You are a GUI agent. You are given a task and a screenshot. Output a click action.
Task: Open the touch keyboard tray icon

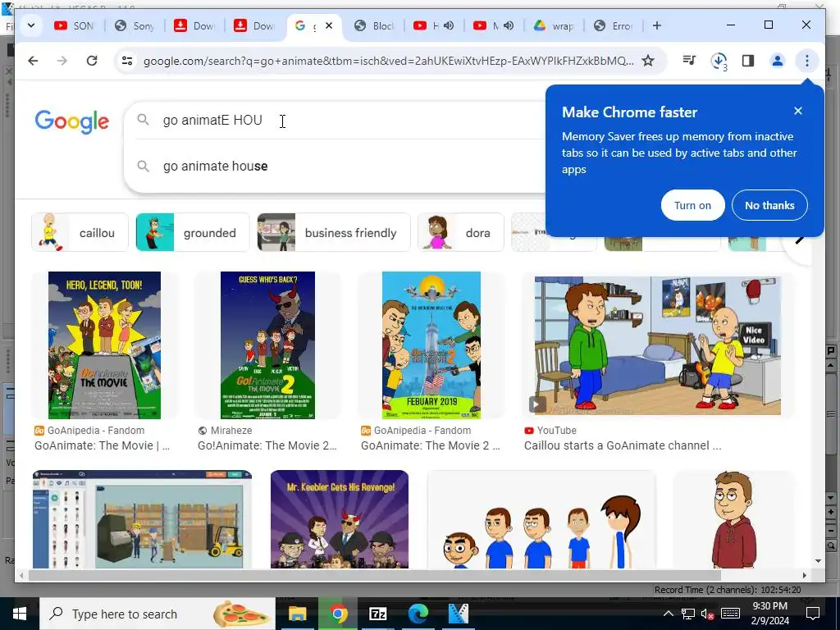(x=731, y=614)
